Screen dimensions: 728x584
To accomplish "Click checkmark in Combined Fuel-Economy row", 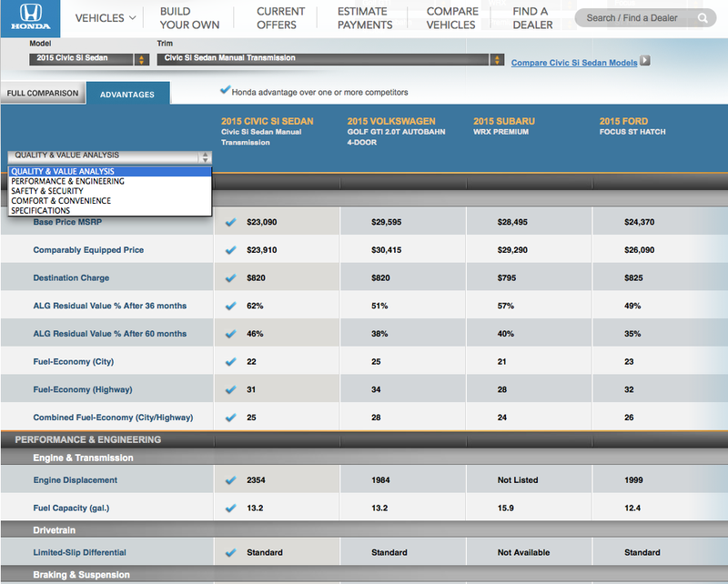I will pyautogui.click(x=231, y=417).
